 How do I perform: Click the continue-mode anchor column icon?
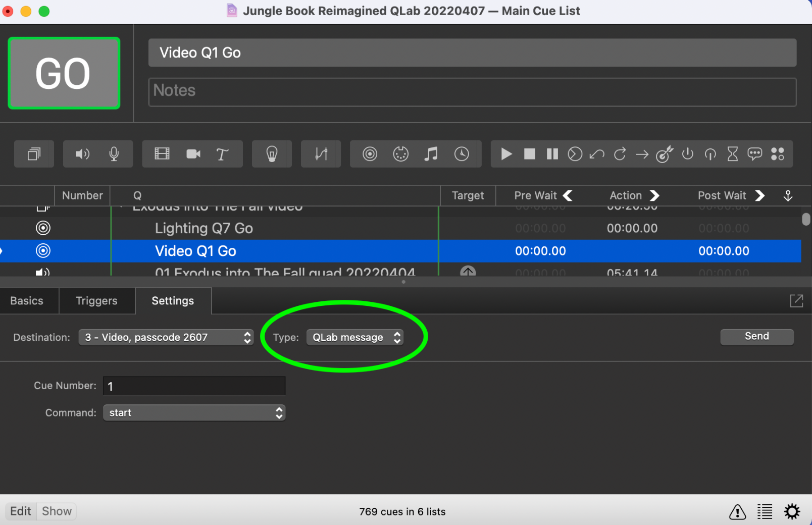coord(788,196)
